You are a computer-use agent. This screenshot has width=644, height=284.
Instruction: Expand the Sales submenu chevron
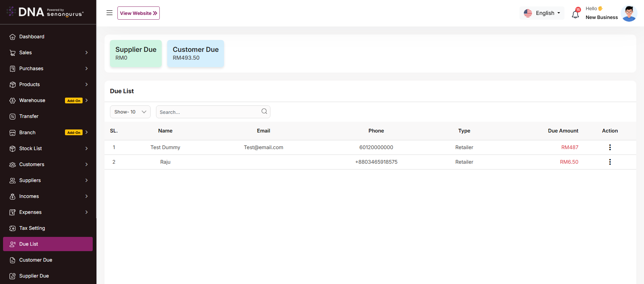(87, 53)
